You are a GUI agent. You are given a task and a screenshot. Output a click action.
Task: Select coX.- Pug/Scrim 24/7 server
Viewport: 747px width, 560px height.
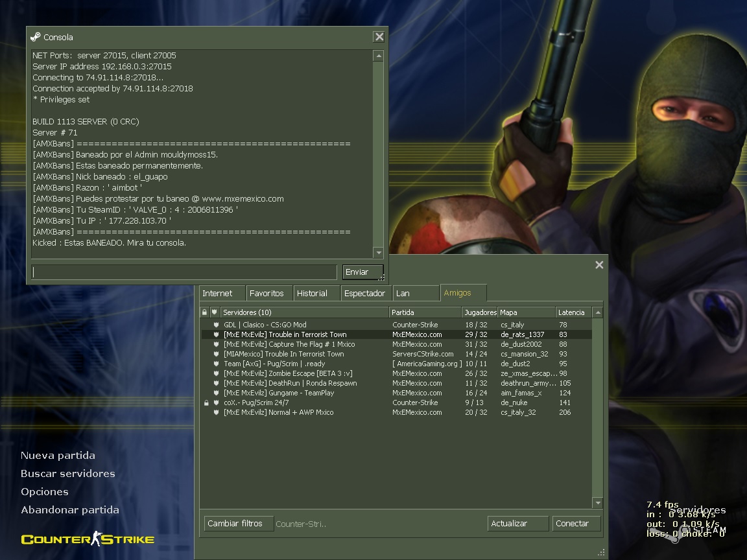pos(396,403)
